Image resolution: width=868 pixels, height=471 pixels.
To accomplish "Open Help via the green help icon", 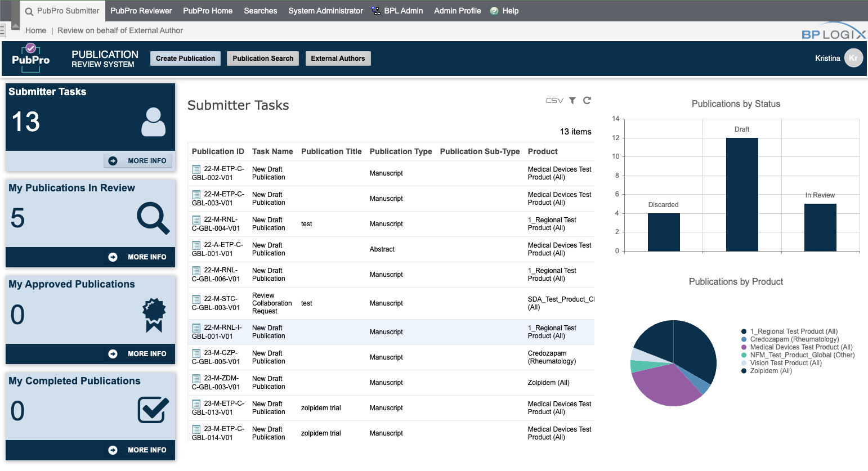I will coord(494,10).
